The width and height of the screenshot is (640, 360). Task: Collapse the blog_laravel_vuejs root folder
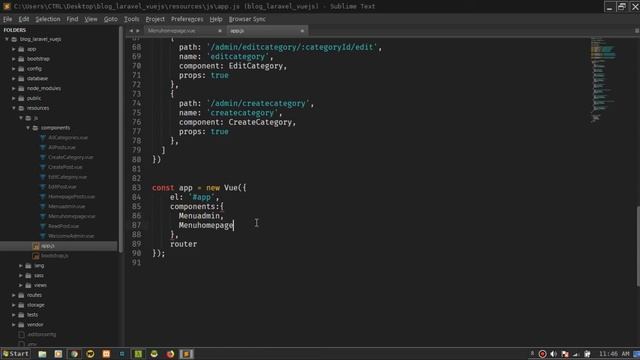click(x=7, y=39)
